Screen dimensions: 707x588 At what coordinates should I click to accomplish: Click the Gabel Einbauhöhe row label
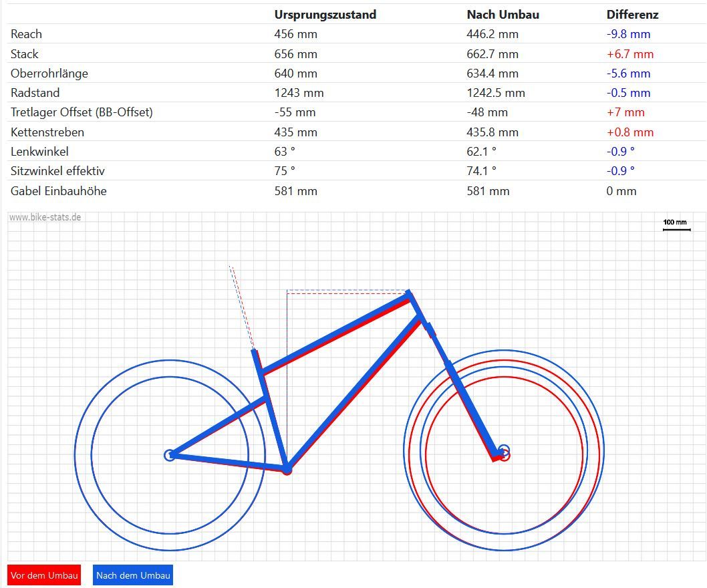click(59, 191)
